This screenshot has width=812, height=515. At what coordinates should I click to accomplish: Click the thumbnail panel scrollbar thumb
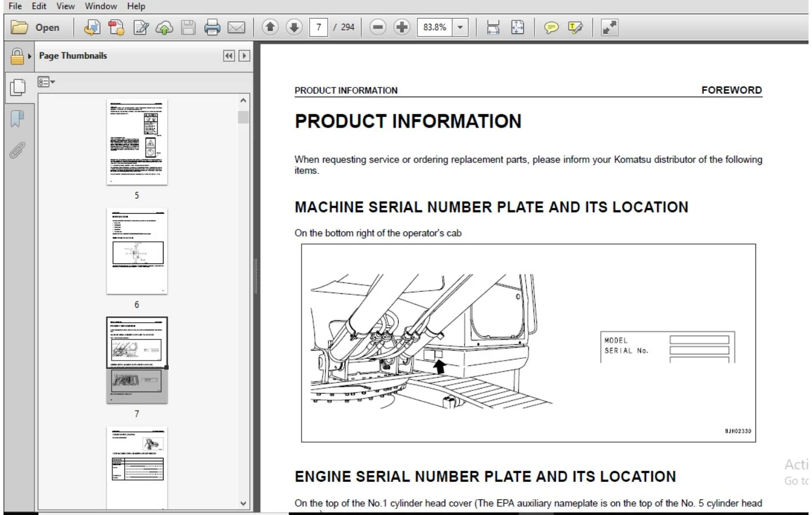tap(243, 117)
